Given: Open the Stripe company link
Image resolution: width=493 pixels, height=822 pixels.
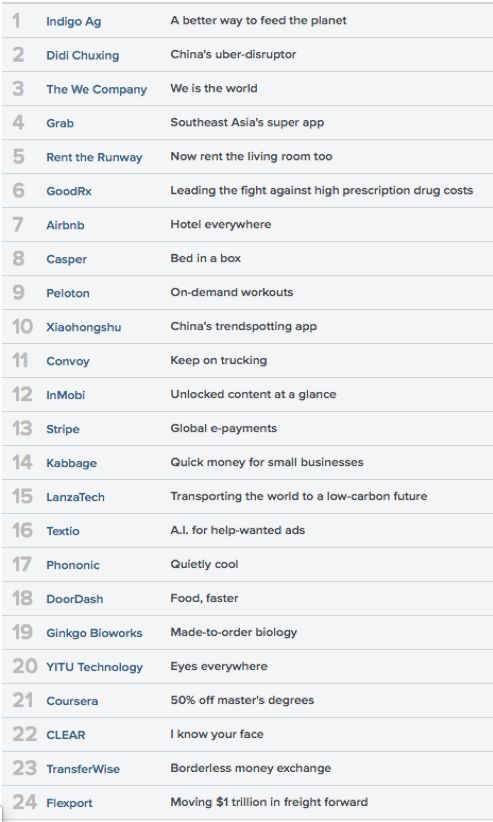Looking at the screenshot, I should tap(63, 429).
